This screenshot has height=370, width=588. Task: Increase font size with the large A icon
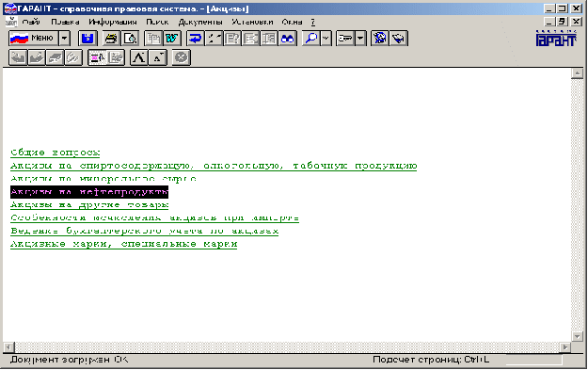point(139,57)
